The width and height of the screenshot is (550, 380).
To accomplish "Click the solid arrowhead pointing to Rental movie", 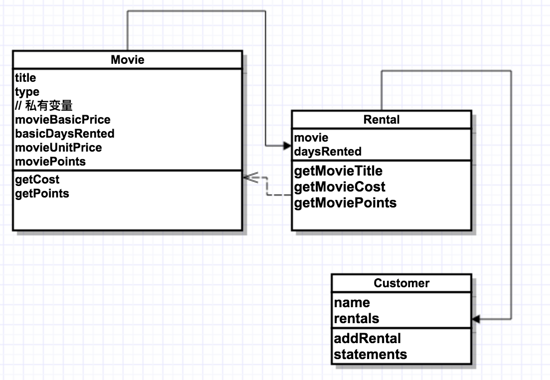I will (x=287, y=145).
